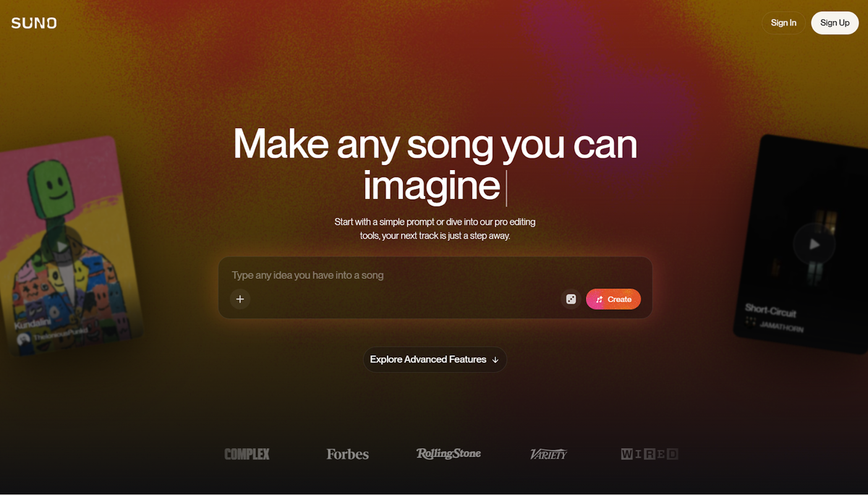Open the Short-Circuit song title
The image size is (868, 495).
pos(770,310)
